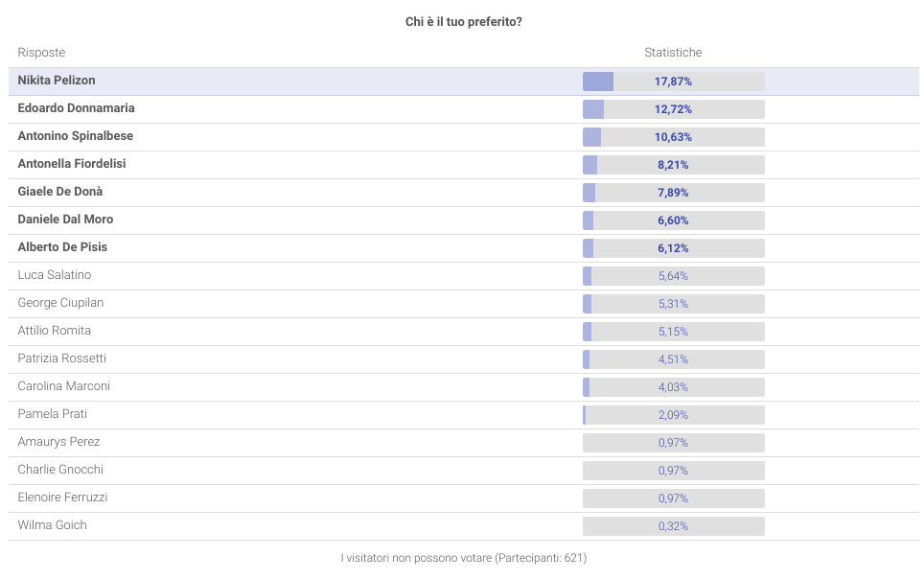
Task: Click the 0,32% bar for Wilma Goich
Action: tap(673, 526)
